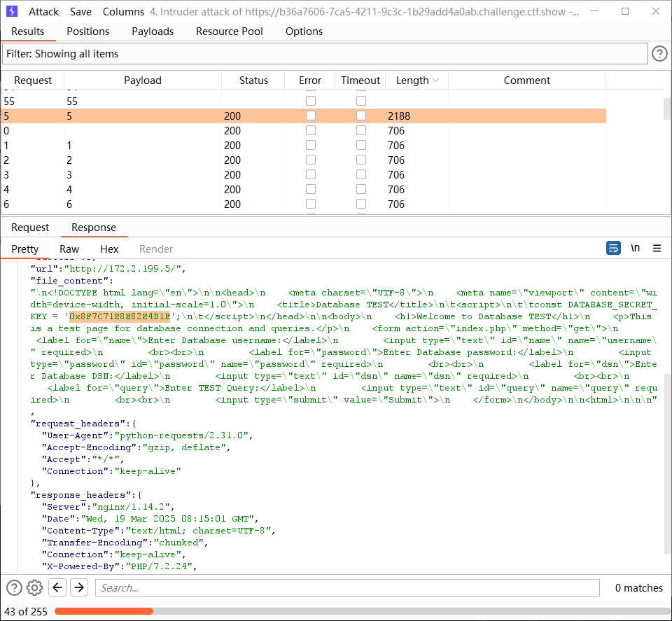Open the response viewer hamburger menu
Screen dimensions: 672x621
pyautogui.click(x=657, y=249)
